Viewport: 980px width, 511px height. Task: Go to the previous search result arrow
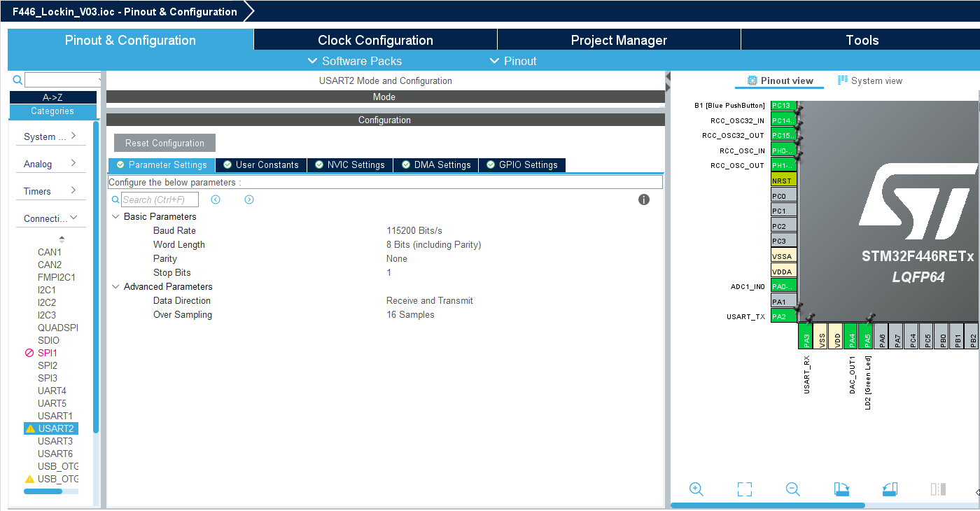point(216,199)
